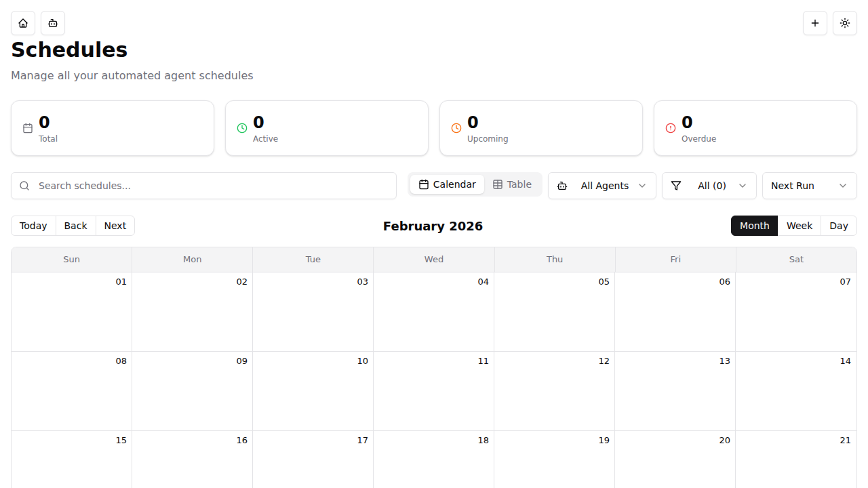The height and width of the screenshot is (488, 868).
Task: Open date 21 in the calendar
Action: (x=845, y=440)
